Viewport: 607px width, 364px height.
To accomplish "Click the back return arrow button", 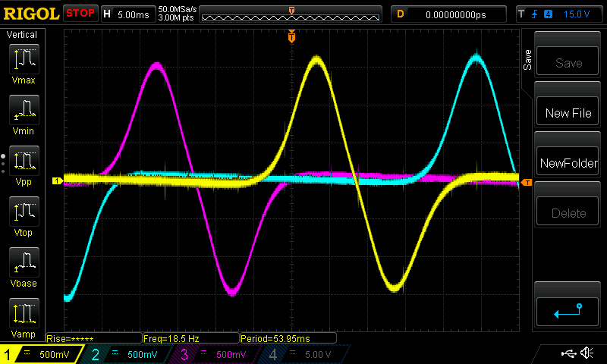I will pos(568,312).
